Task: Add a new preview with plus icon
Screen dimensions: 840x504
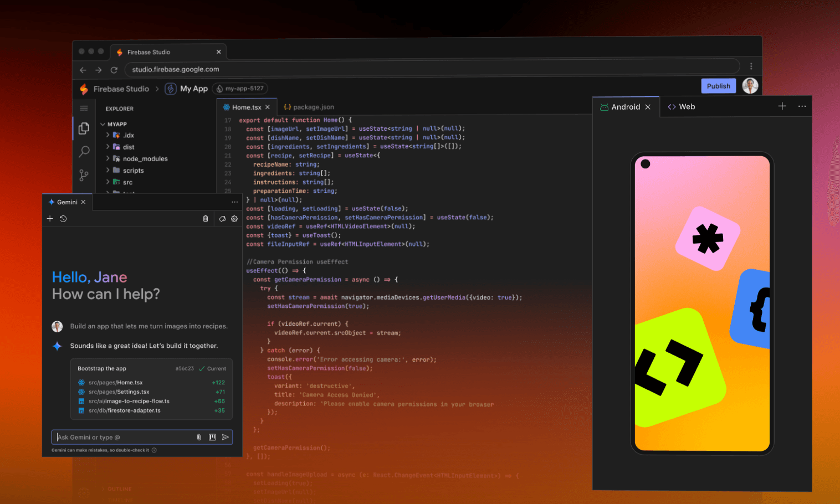Action: [x=782, y=106]
